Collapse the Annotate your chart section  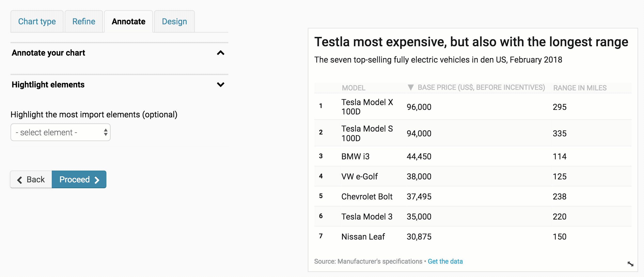[221, 53]
